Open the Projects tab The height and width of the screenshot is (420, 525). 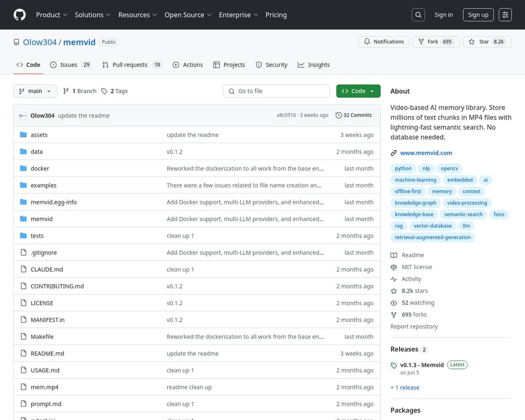click(x=229, y=65)
